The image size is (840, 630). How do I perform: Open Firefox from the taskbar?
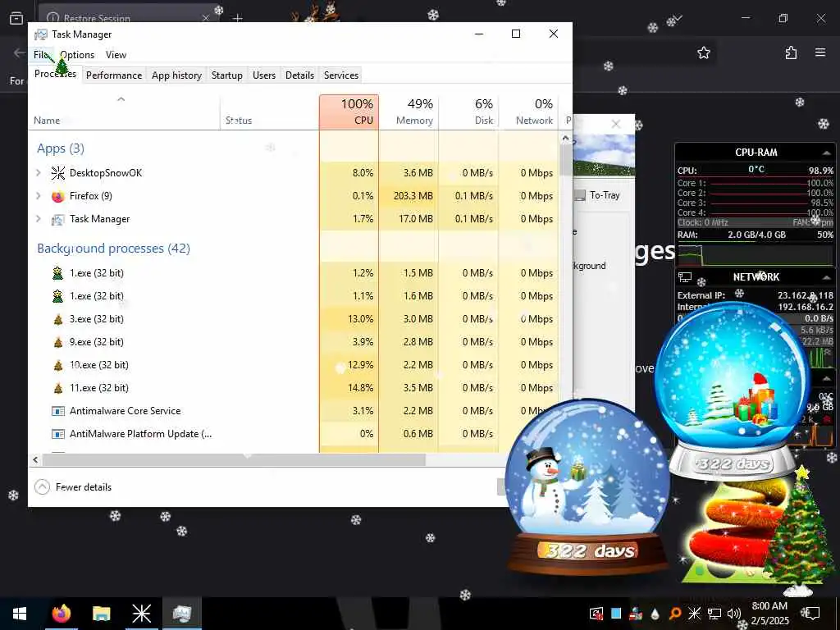[x=61, y=614]
